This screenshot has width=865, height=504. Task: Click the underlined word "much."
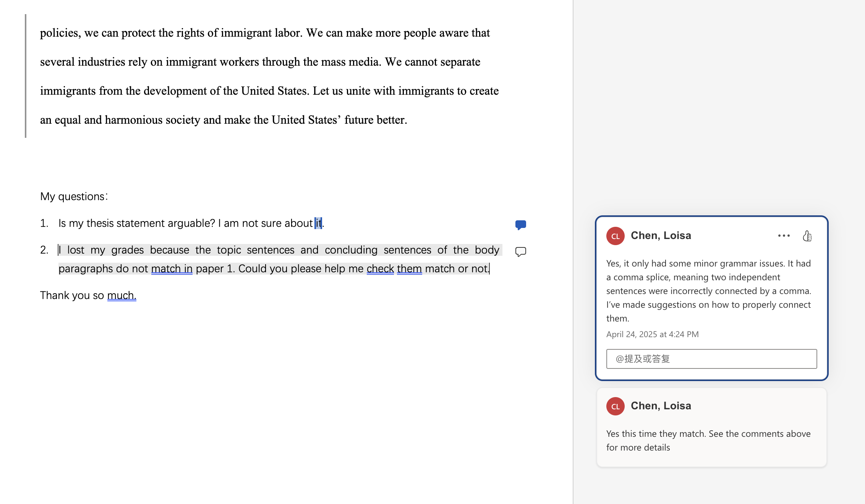click(121, 296)
